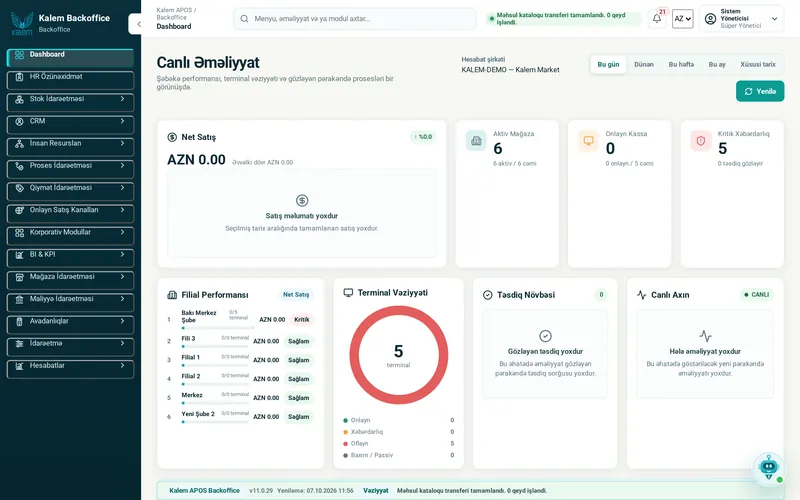Expand Onlayn Satış Kanalları chevron
This screenshot has width=800, height=500.
click(x=122, y=210)
